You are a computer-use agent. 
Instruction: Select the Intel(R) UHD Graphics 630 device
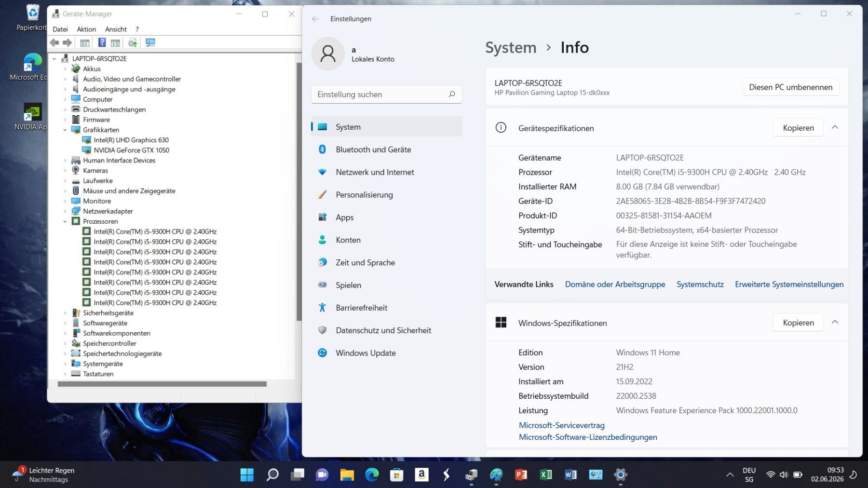click(131, 140)
